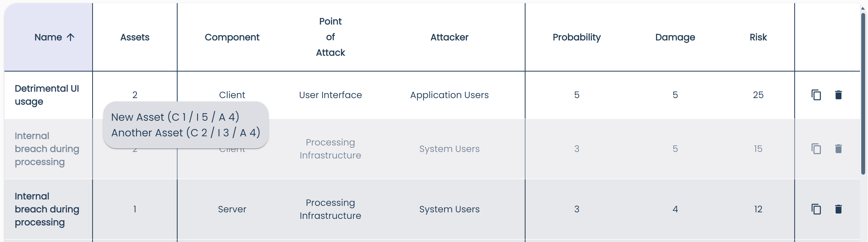The width and height of the screenshot is (868, 242).
Task: Select the Detrimental UI usage row name
Action: click(x=47, y=95)
